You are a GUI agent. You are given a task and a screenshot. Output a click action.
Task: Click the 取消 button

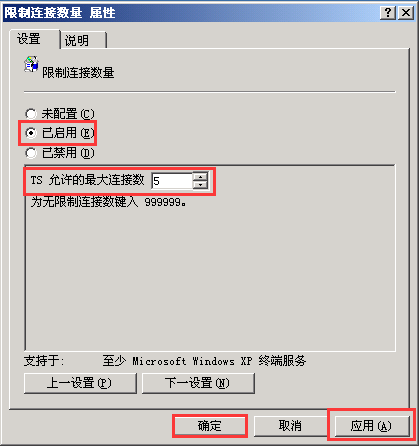(x=290, y=426)
